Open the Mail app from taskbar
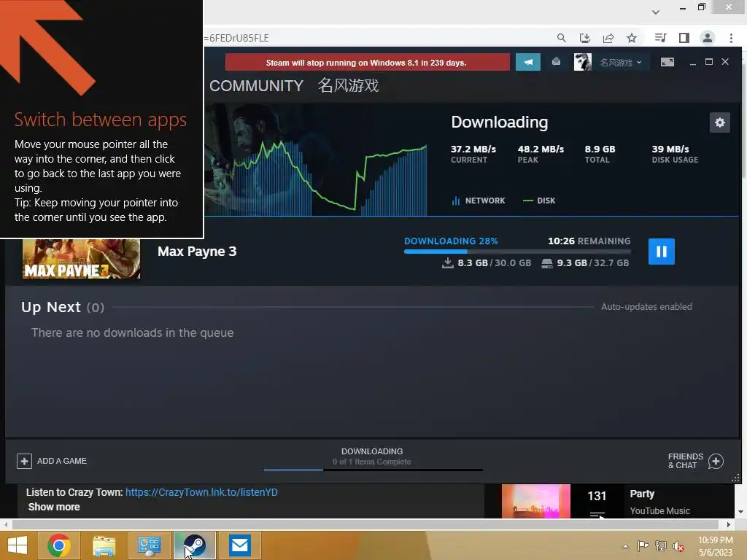The height and width of the screenshot is (560, 747). point(239,545)
